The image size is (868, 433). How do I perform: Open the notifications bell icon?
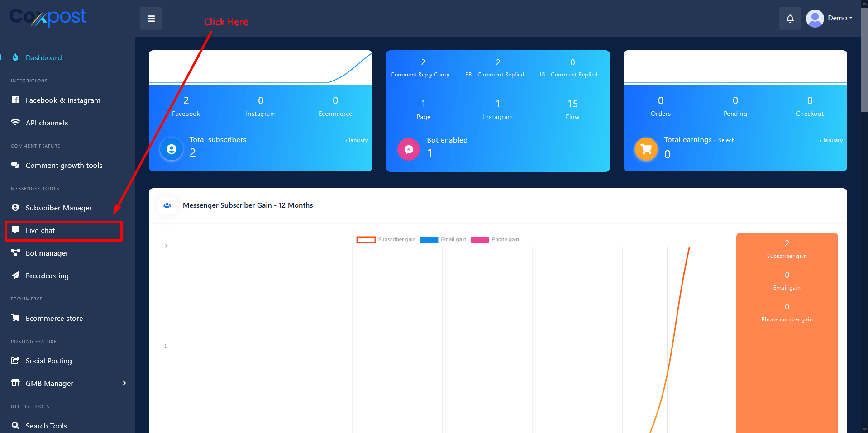point(790,19)
